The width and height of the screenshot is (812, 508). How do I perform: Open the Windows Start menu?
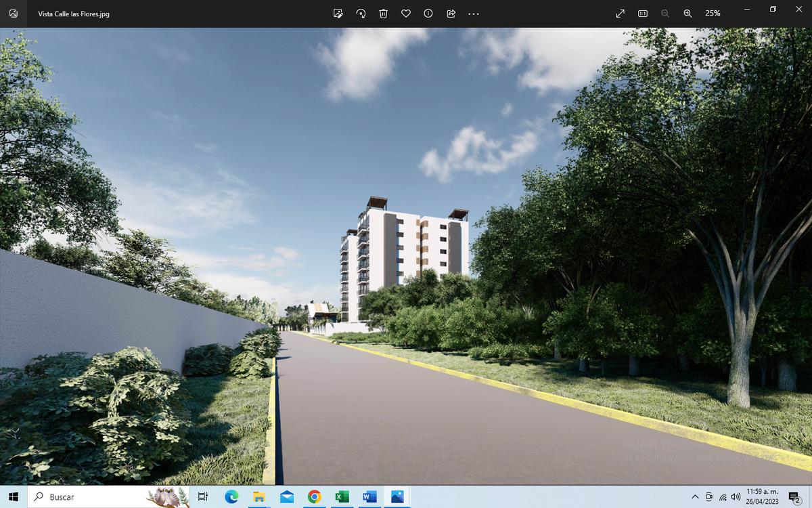pyautogui.click(x=14, y=496)
